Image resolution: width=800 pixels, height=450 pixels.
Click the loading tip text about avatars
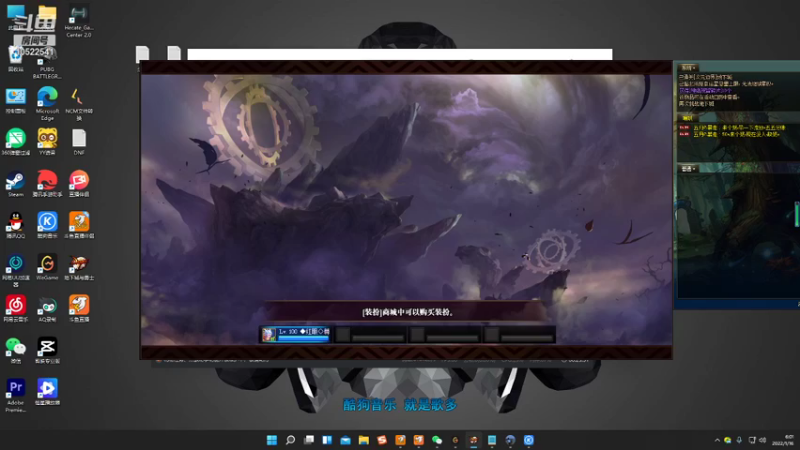(x=408, y=312)
